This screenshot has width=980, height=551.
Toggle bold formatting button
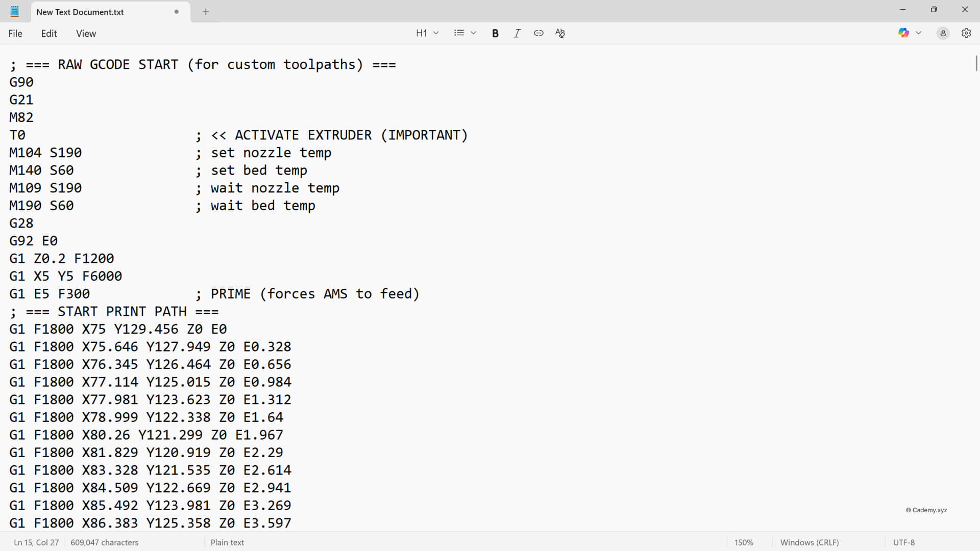point(495,33)
